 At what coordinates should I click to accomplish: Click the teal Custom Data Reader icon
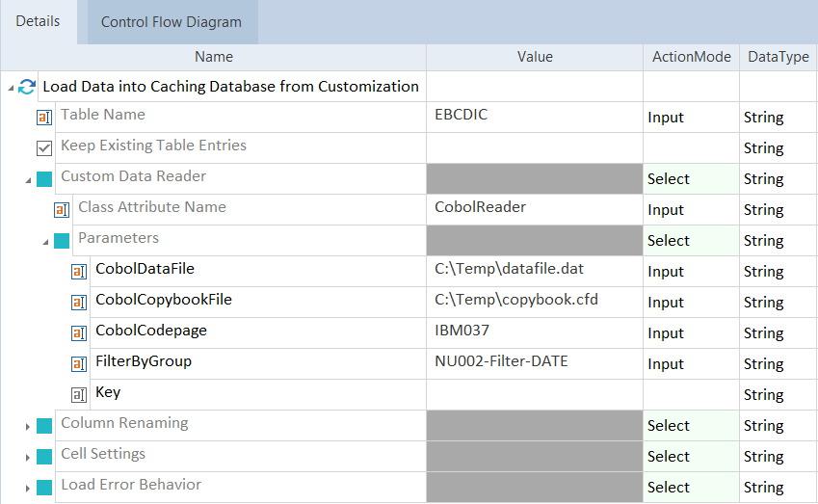coord(44,179)
